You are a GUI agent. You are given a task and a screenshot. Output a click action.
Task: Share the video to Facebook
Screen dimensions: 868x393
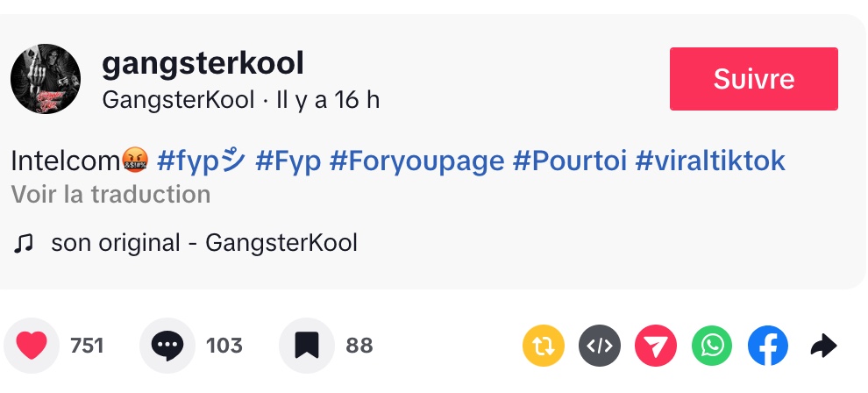768,347
